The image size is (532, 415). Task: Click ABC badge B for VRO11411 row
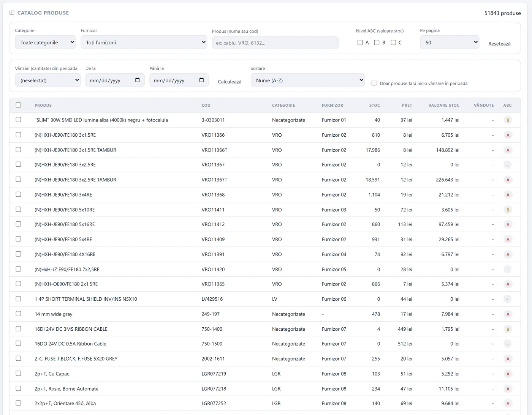[508, 210]
